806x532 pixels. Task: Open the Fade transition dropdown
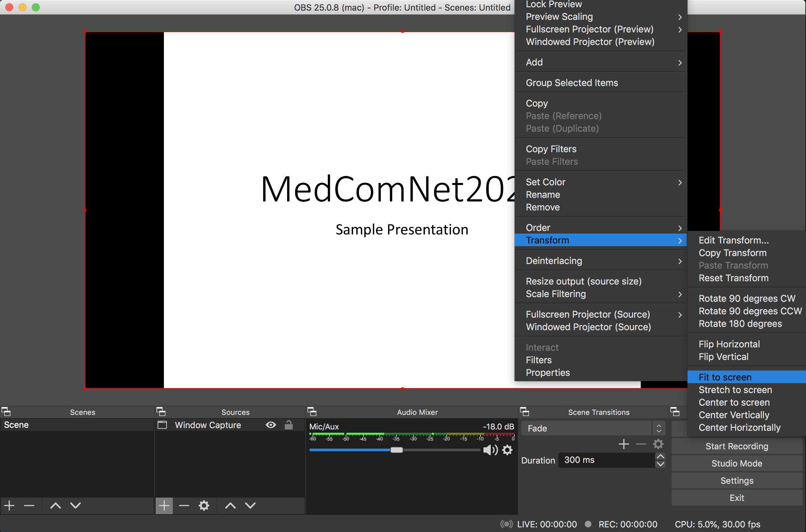pos(593,428)
